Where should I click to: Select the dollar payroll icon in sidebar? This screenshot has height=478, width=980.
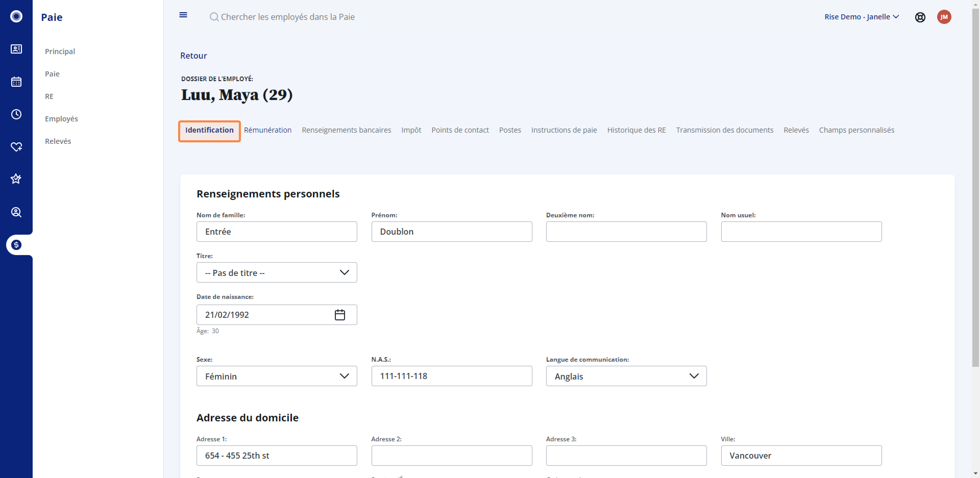point(16,245)
